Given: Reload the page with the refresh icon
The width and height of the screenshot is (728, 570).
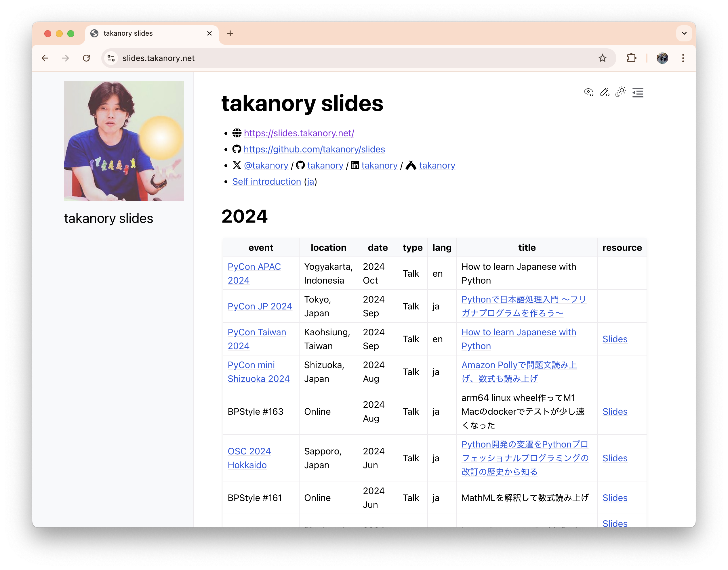Looking at the screenshot, I should [87, 58].
